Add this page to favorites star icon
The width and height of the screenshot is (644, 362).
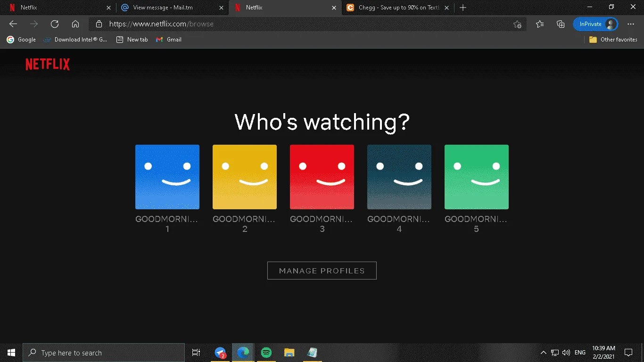click(517, 24)
